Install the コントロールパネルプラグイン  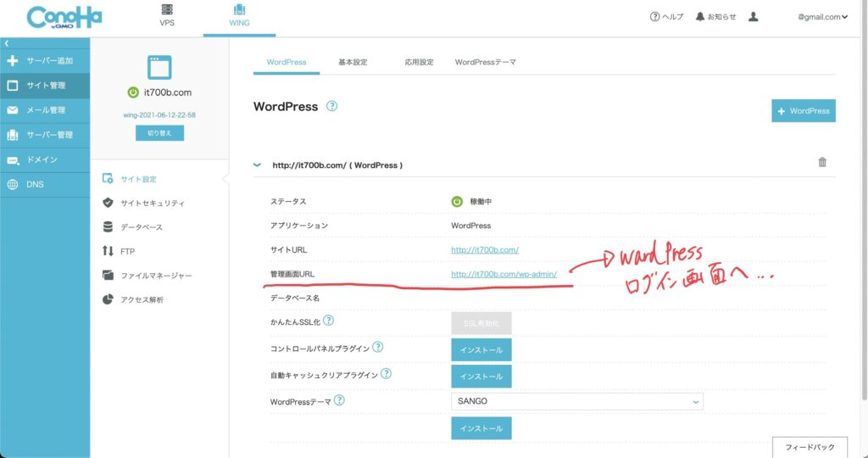[481, 350]
